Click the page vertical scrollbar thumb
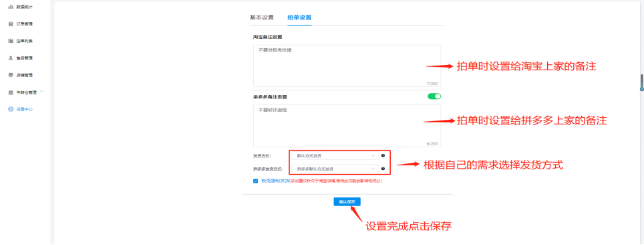The image size is (644, 245). 641,82
